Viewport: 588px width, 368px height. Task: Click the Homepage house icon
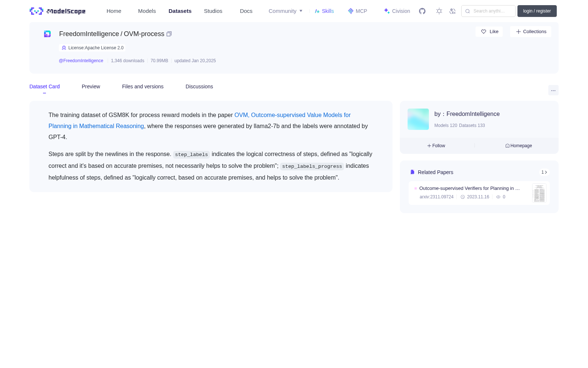click(x=508, y=146)
